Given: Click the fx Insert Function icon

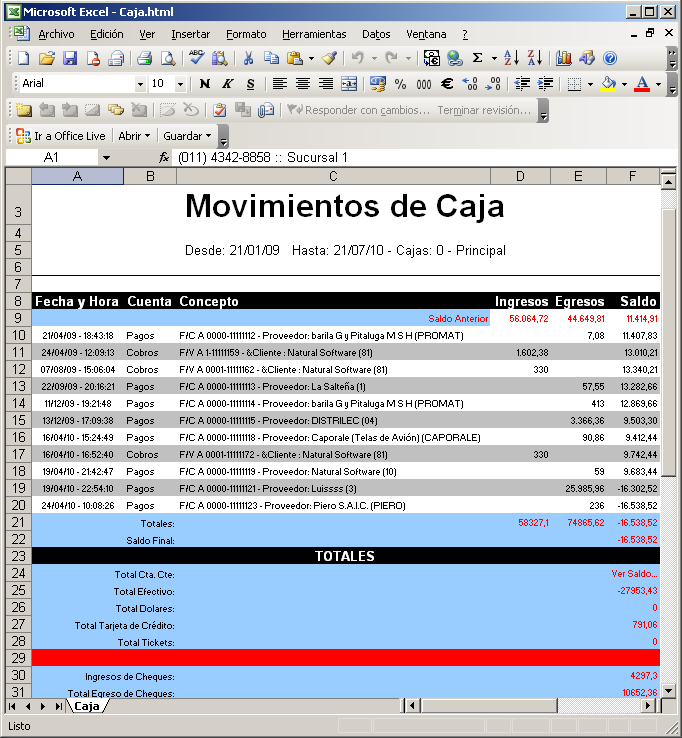Looking at the screenshot, I should pyautogui.click(x=164, y=157).
